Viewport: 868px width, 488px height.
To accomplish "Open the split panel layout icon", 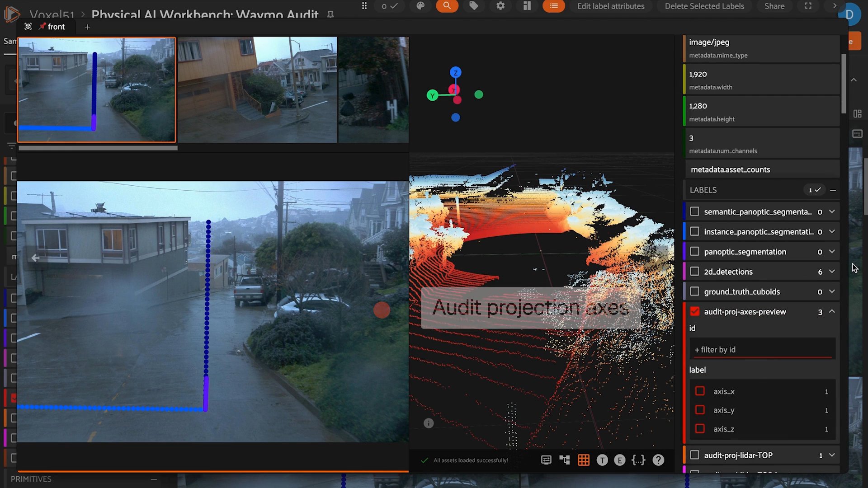I will pos(527,6).
